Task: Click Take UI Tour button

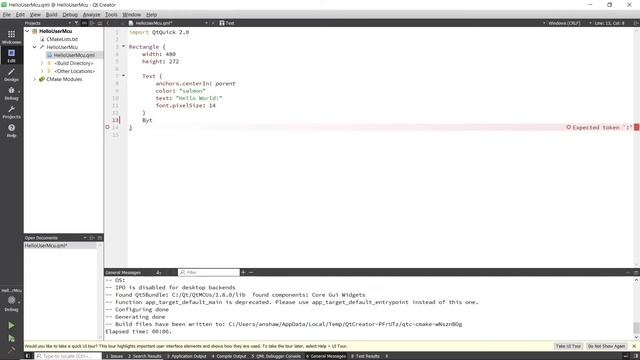Action: click(568, 346)
